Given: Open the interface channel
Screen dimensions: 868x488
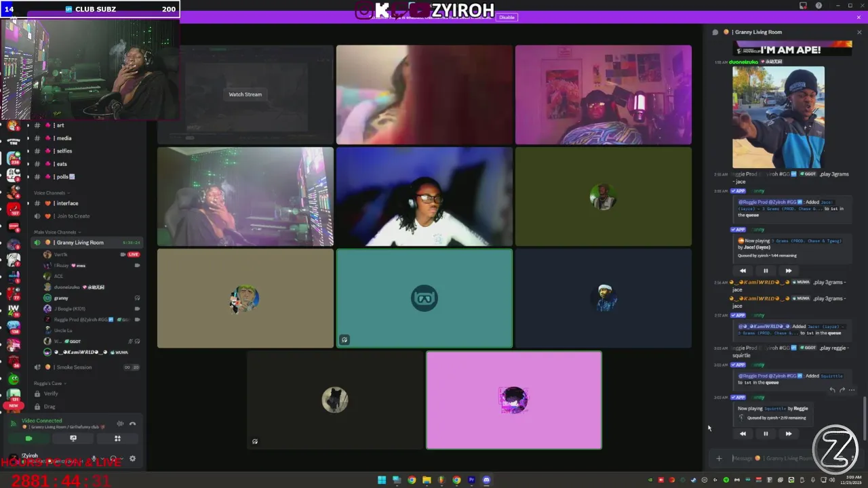Looking at the screenshot, I should pos(86,203).
